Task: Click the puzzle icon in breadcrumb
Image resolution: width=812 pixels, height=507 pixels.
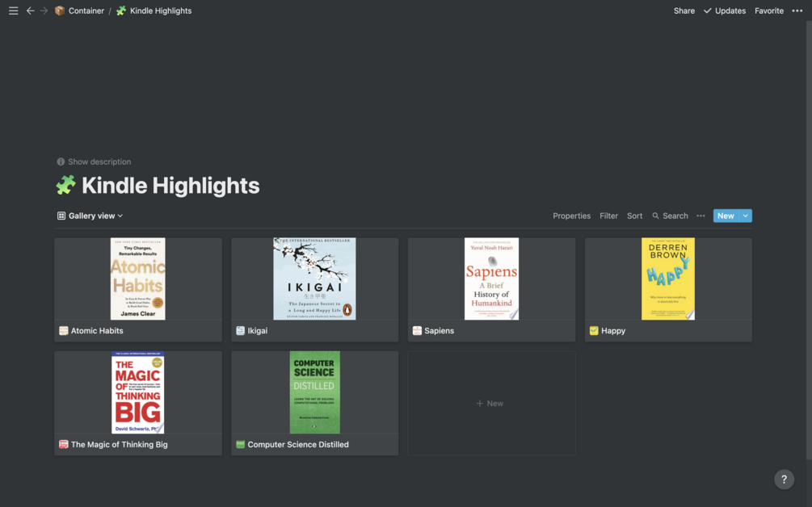Action: (121, 10)
